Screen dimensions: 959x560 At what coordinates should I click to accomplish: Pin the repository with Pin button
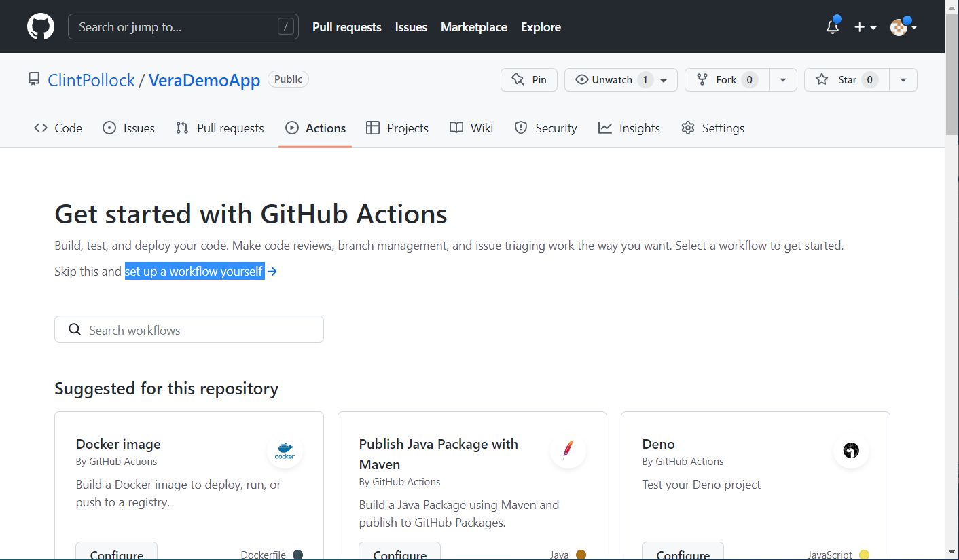click(x=529, y=79)
